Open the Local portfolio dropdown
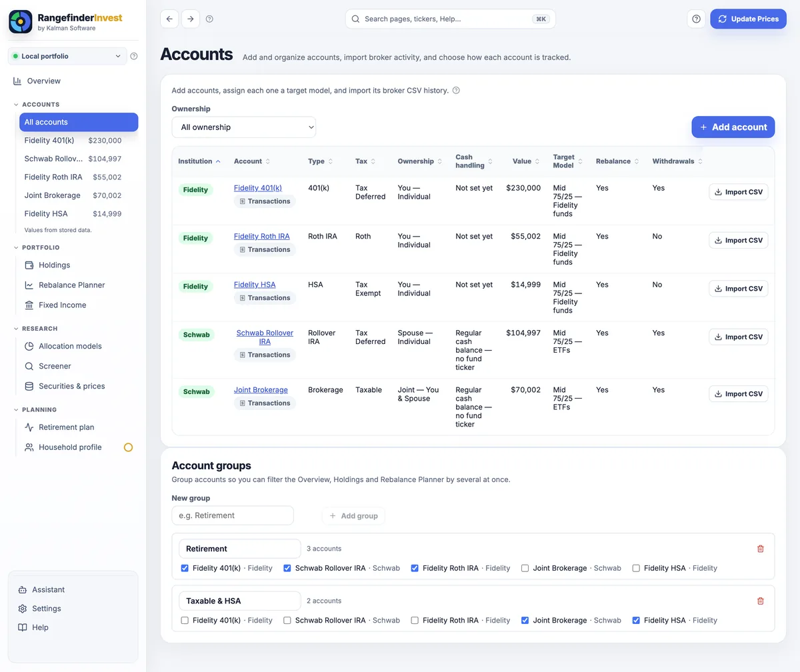The image size is (800, 672). [67, 56]
